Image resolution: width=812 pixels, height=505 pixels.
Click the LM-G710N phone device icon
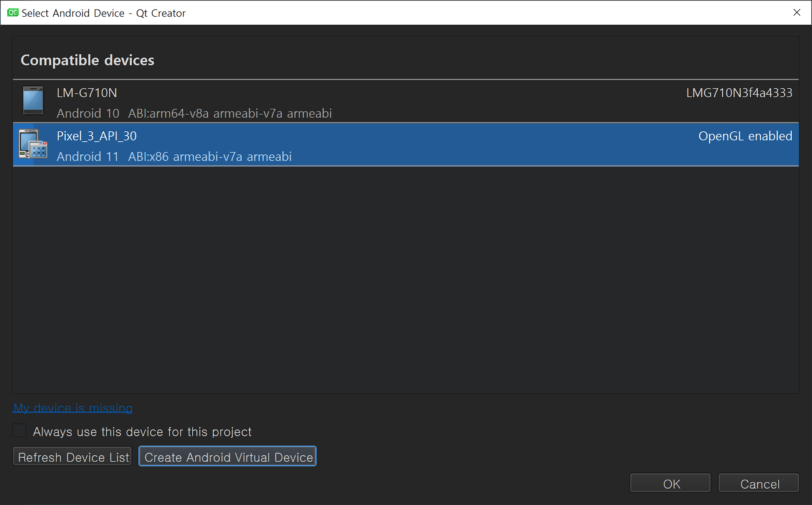[33, 100]
